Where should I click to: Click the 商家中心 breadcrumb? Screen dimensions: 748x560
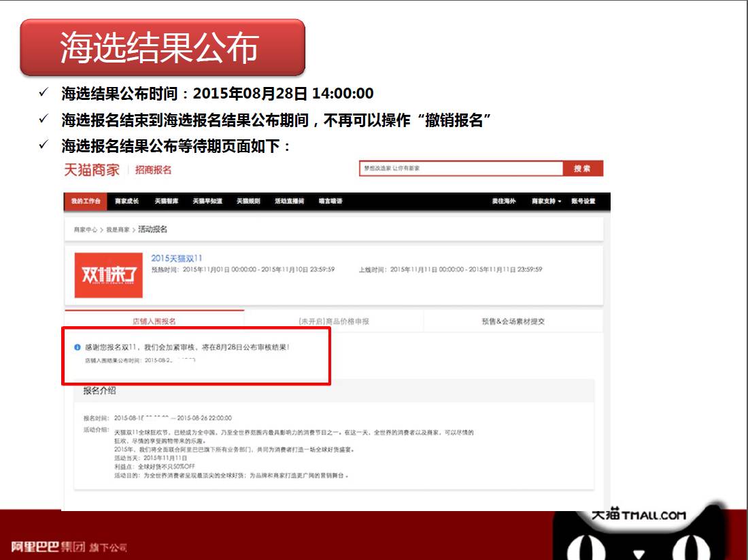coord(86,230)
